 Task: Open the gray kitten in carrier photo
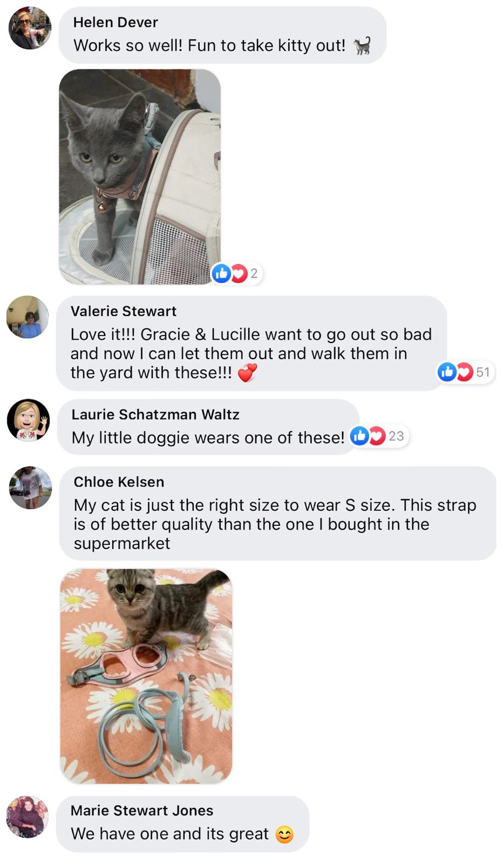(x=140, y=177)
